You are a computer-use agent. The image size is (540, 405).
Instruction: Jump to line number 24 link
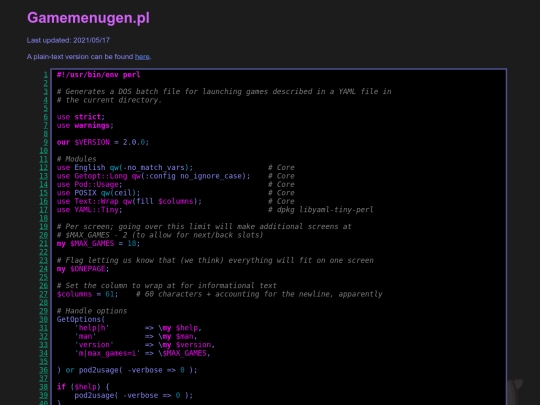43,269
